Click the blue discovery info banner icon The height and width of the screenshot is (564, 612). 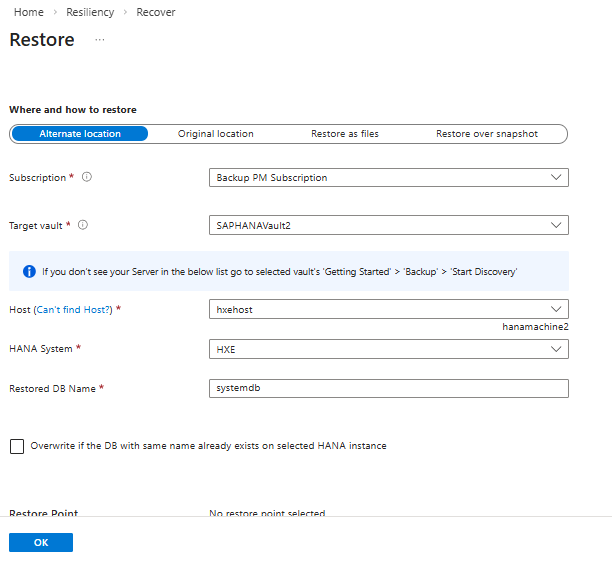click(x=30, y=271)
